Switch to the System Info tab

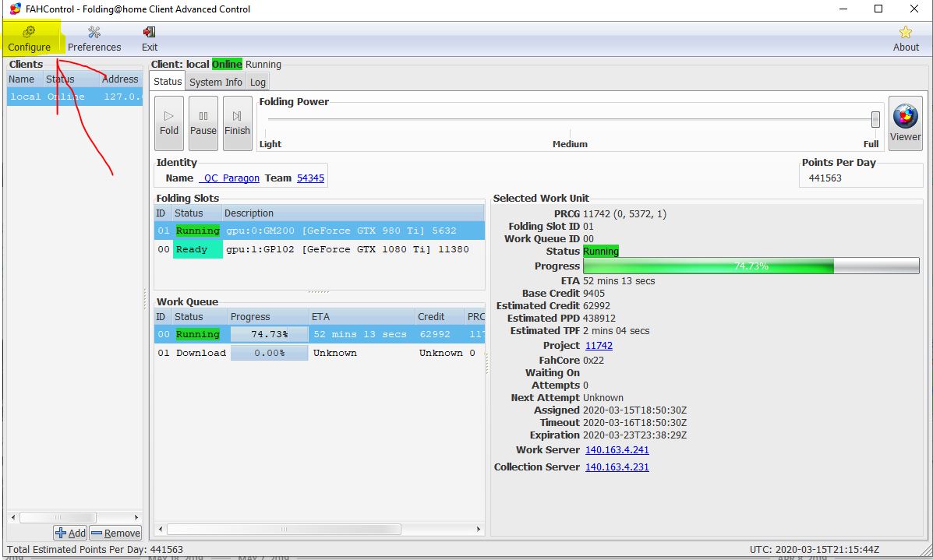(215, 81)
